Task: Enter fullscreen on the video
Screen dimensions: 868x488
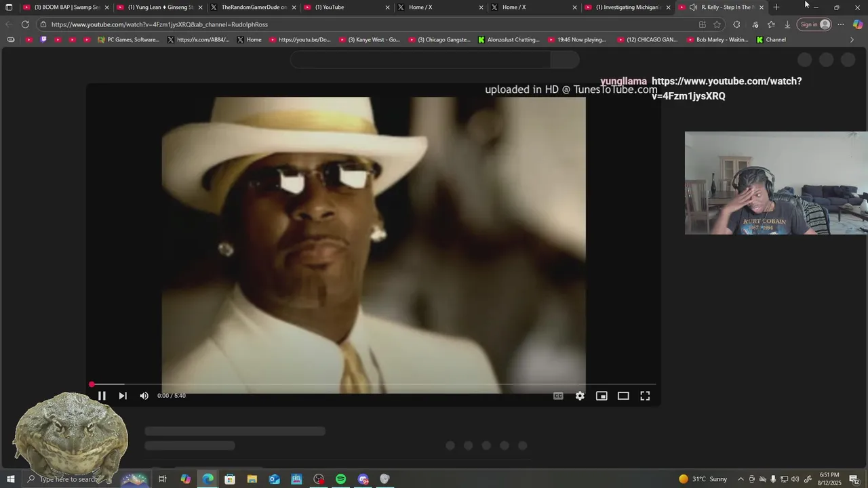Action: (x=645, y=396)
